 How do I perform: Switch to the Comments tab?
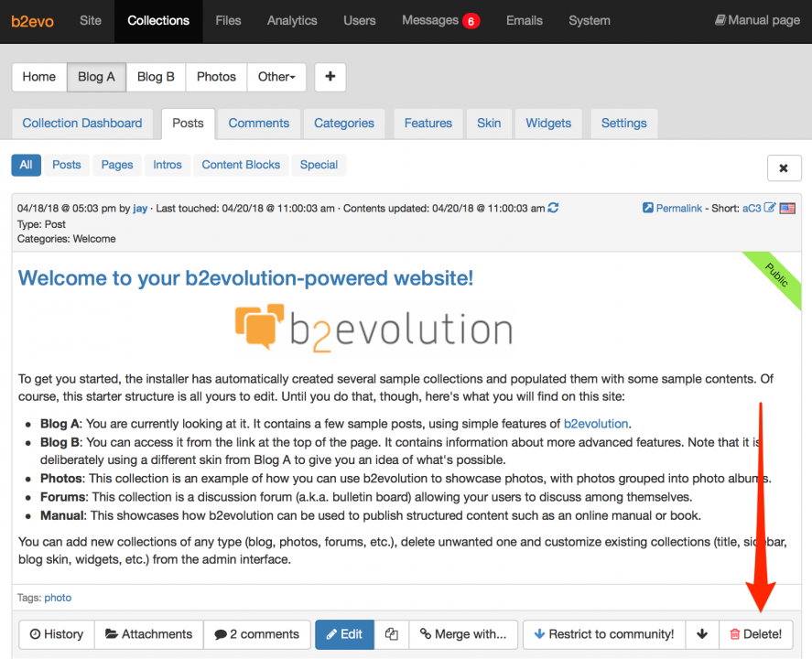[259, 124]
